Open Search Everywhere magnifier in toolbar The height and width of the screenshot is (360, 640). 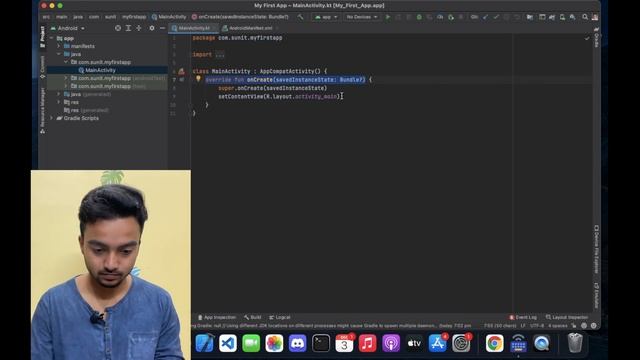tap(585, 17)
